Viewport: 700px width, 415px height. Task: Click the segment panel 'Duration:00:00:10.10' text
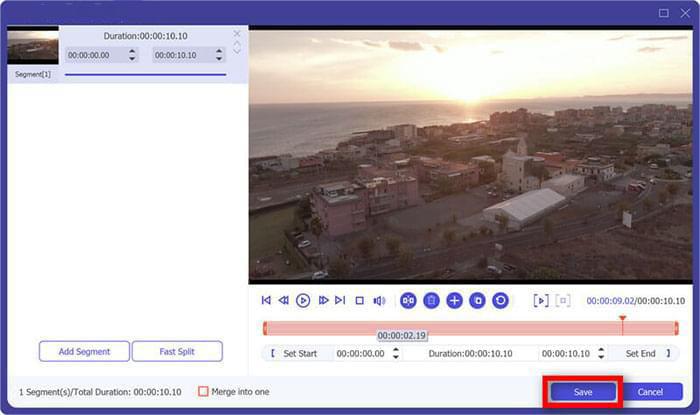(x=146, y=36)
